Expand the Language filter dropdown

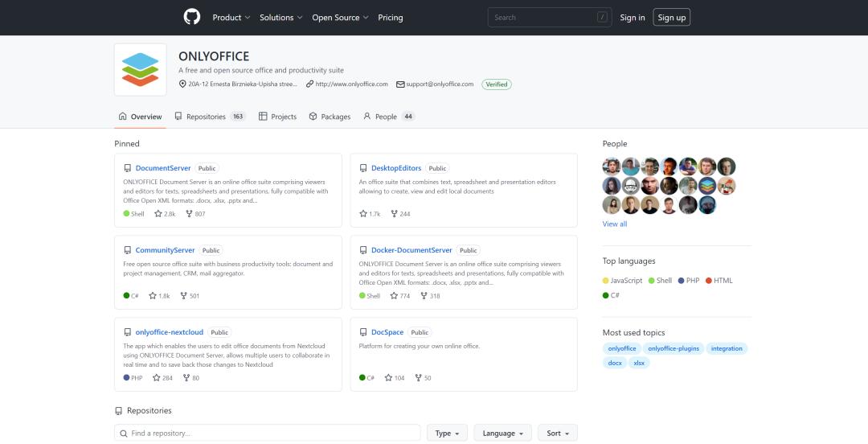coord(502,433)
